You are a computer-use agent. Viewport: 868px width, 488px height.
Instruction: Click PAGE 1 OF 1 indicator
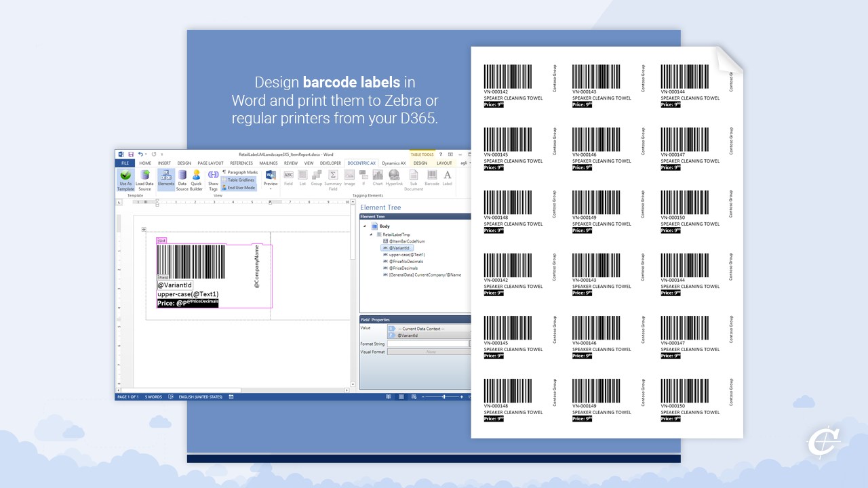128,396
